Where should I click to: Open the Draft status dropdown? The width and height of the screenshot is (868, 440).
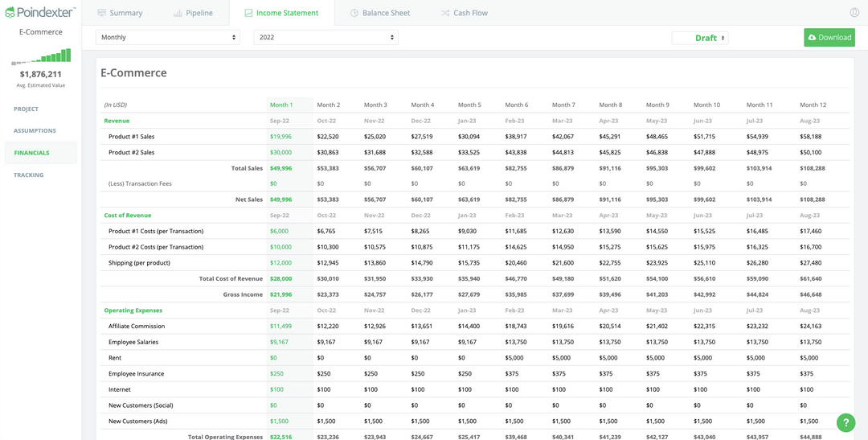700,38
